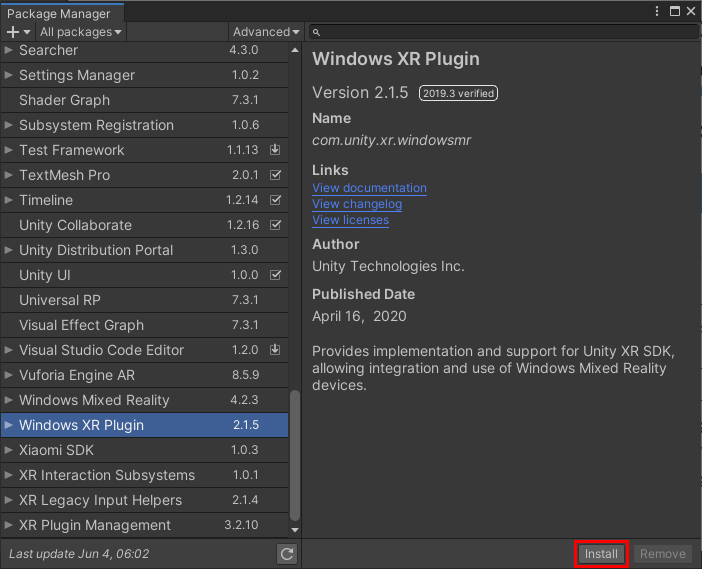Click the plus add package icon
Image resolution: width=702 pixels, height=569 pixels.
click(x=13, y=32)
